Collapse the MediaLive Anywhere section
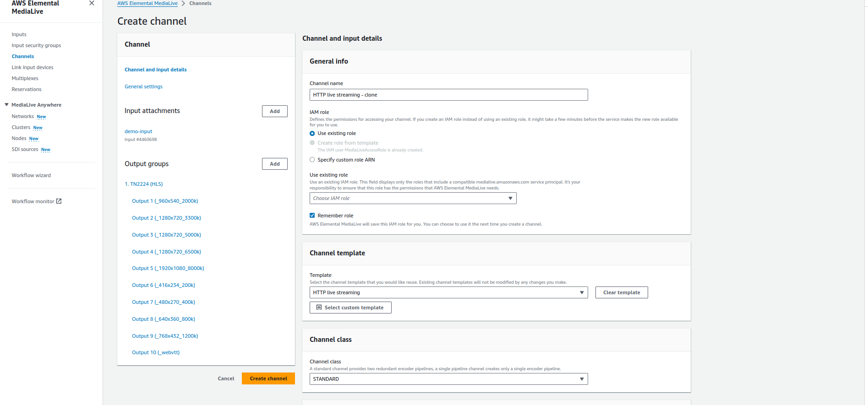Image resolution: width=868 pixels, height=405 pixels. pos(7,105)
